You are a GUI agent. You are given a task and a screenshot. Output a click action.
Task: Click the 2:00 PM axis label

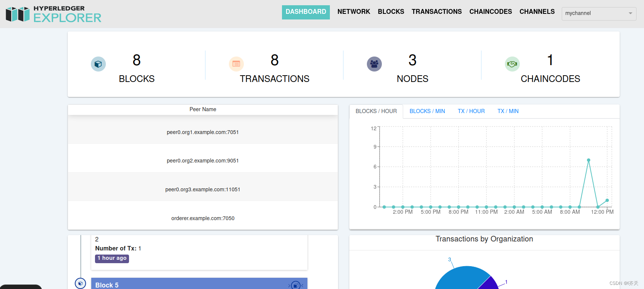(x=403, y=212)
